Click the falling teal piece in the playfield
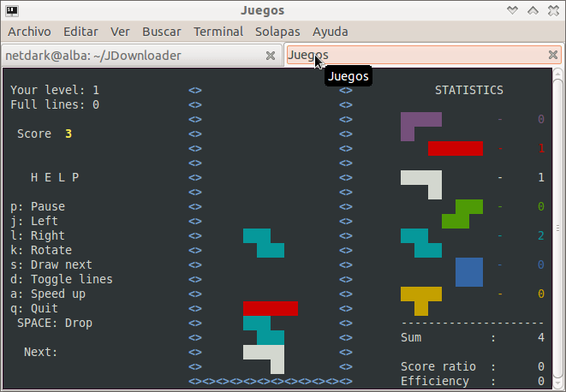The height and width of the screenshot is (392, 566). click(x=264, y=242)
